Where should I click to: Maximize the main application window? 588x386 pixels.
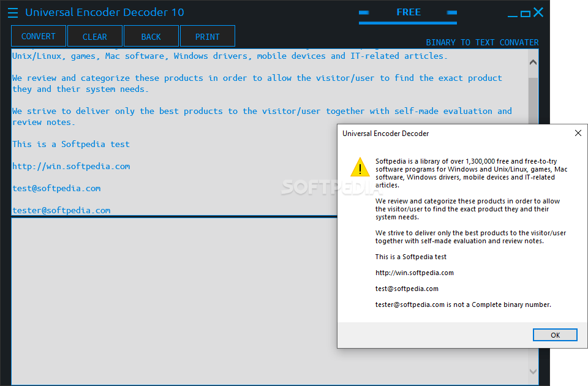click(x=526, y=14)
